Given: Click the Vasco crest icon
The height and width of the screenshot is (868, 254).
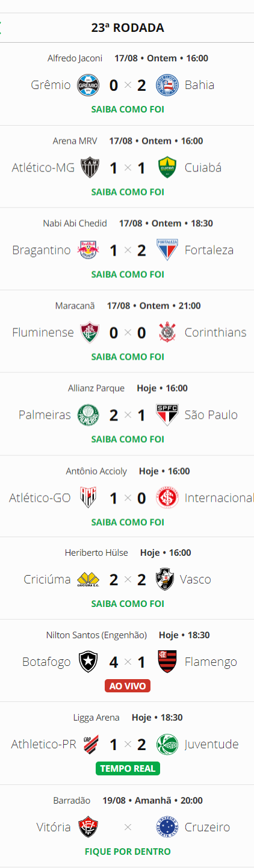Looking at the screenshot, I should (x=165, y=579).
